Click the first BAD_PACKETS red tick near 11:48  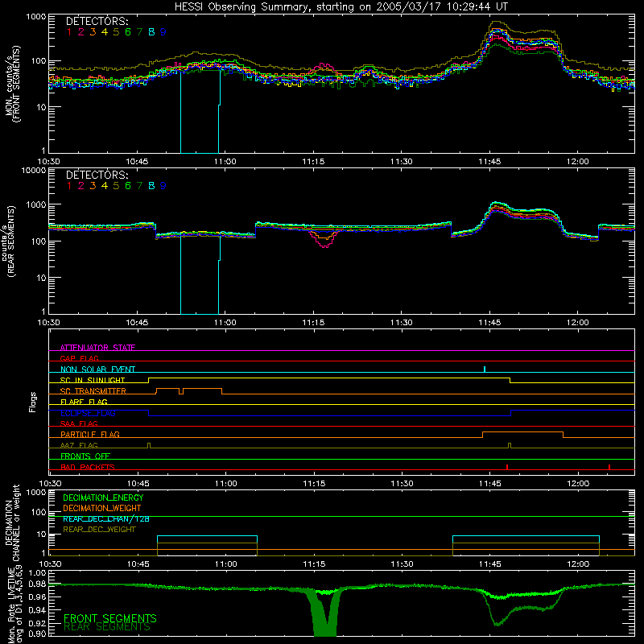507,467
